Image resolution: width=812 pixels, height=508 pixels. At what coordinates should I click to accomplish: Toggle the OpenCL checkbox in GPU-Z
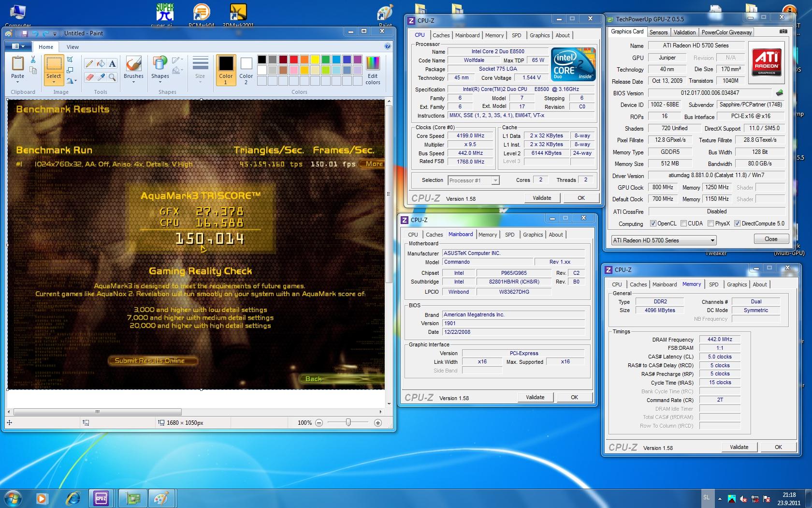tap(653, 224)
